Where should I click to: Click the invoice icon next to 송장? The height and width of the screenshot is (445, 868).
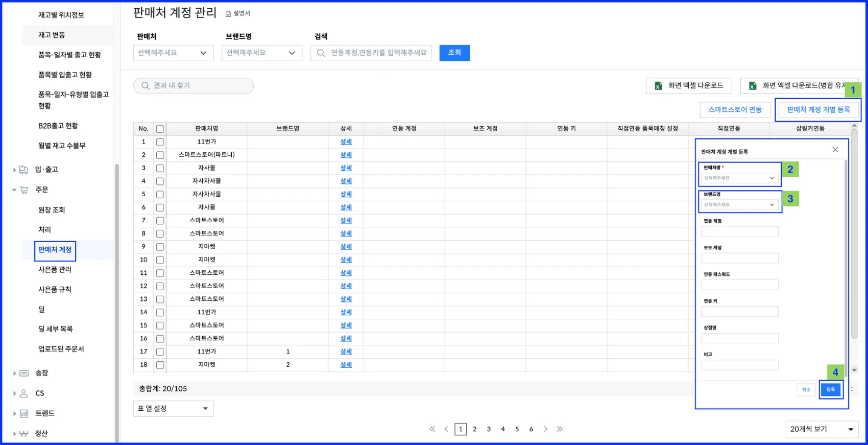coord(24,373)
